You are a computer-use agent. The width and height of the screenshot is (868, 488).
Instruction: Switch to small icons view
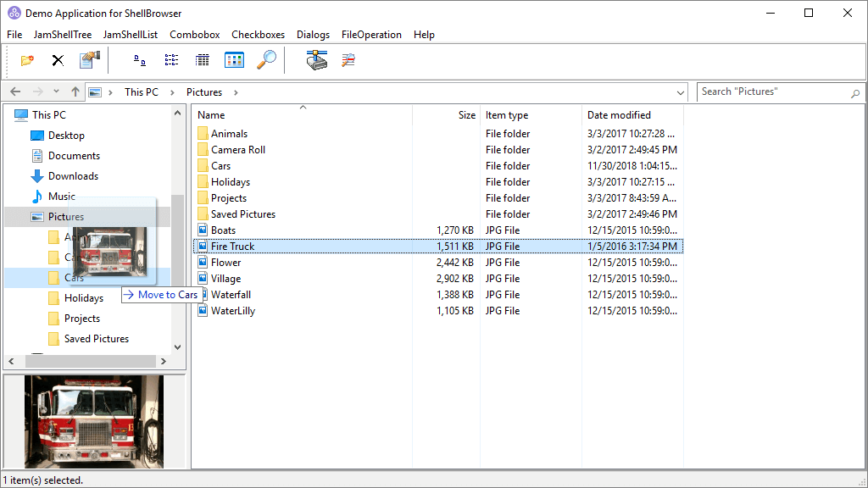[138, 60]
